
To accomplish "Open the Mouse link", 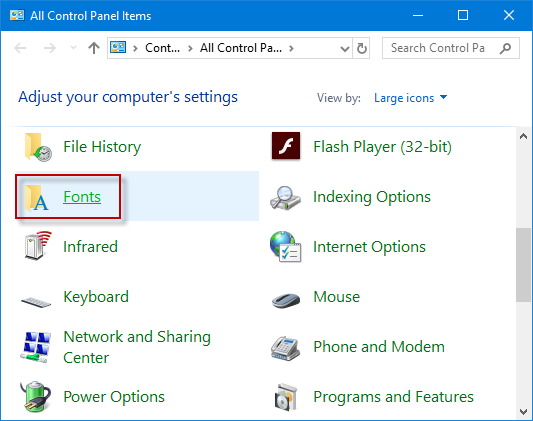I will pos(337,297).
